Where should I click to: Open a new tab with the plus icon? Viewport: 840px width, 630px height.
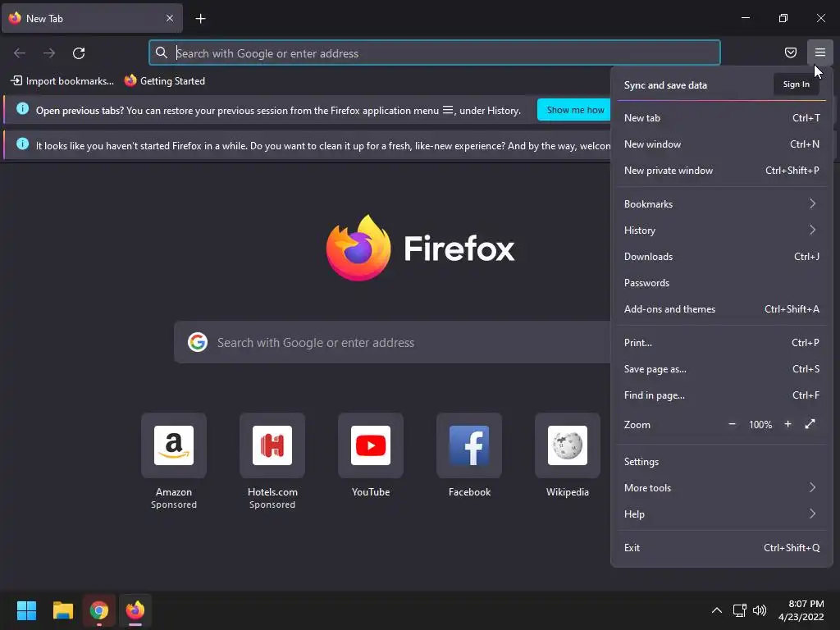[200, 19]
